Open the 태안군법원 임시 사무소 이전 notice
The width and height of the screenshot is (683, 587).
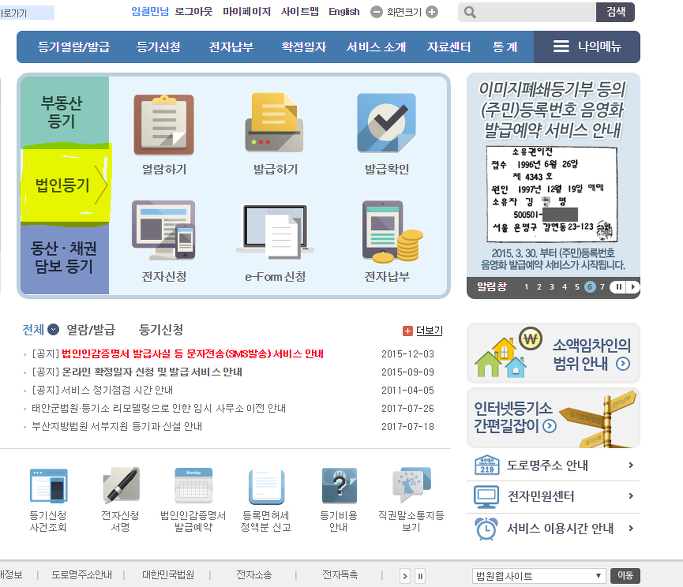point(159,408)
